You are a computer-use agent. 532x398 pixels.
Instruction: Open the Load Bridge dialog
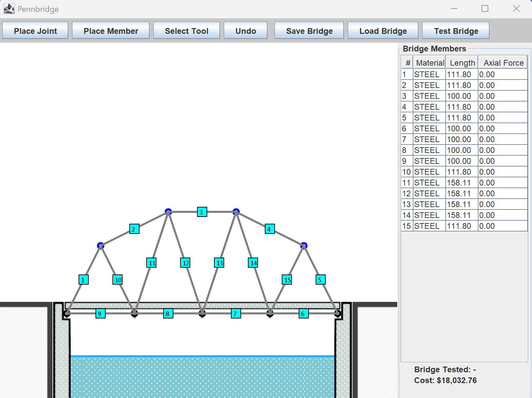[x=383, y=30]
